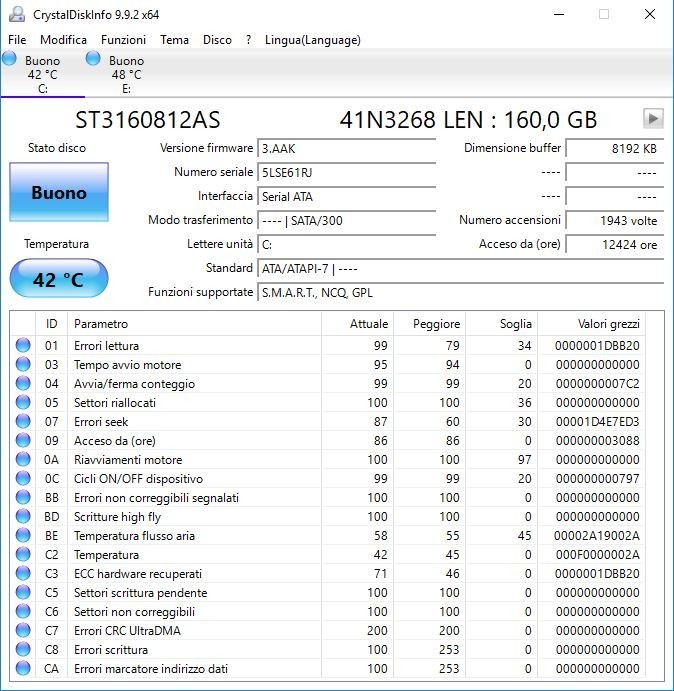This screenshot has width=674, height=691.
Task: Click status icon for Riavviamenti motore
Action: [x=23, y=459]
